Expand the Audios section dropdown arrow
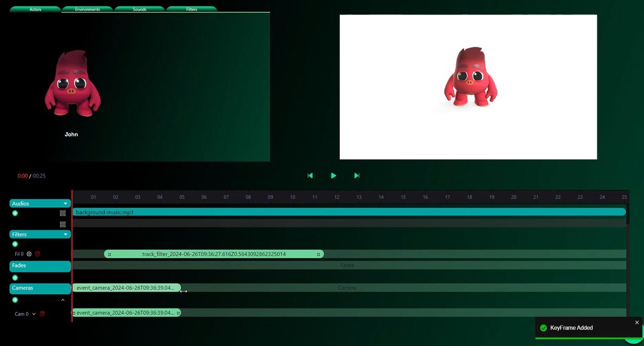Viewport: 644px width, 346px height. (66, 203)
